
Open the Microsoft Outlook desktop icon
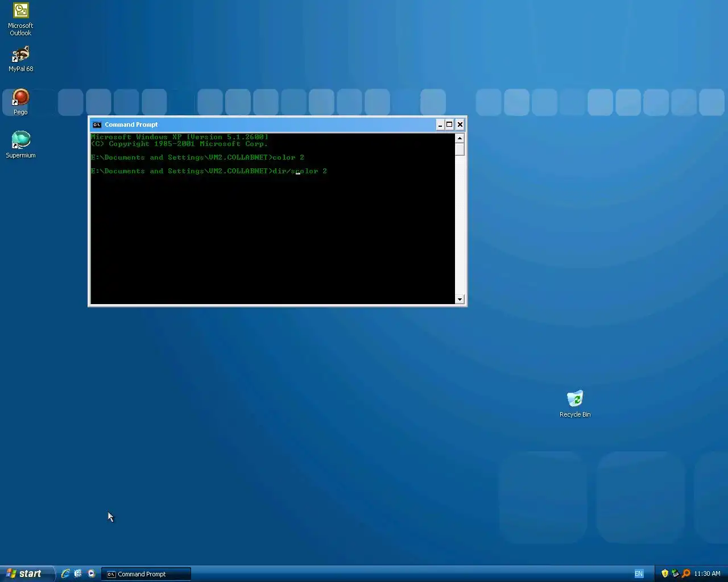(20, 18)
